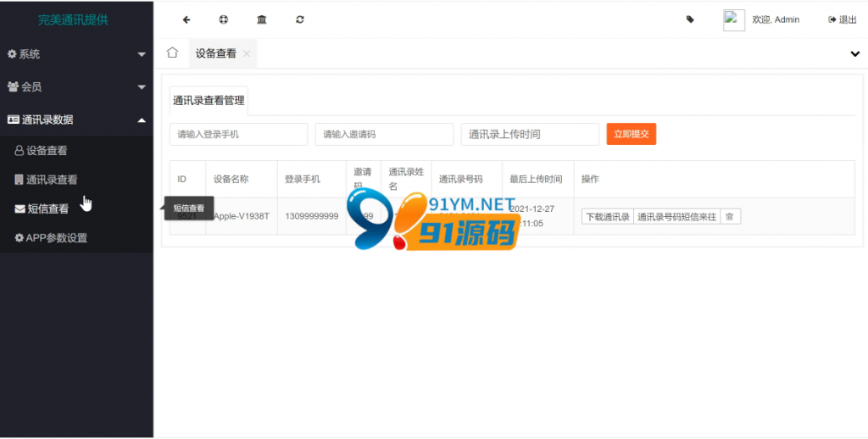Open 通讯录查看 in the sidebar
The height and width of the screenshot is (439, 868).
[76, 180]
